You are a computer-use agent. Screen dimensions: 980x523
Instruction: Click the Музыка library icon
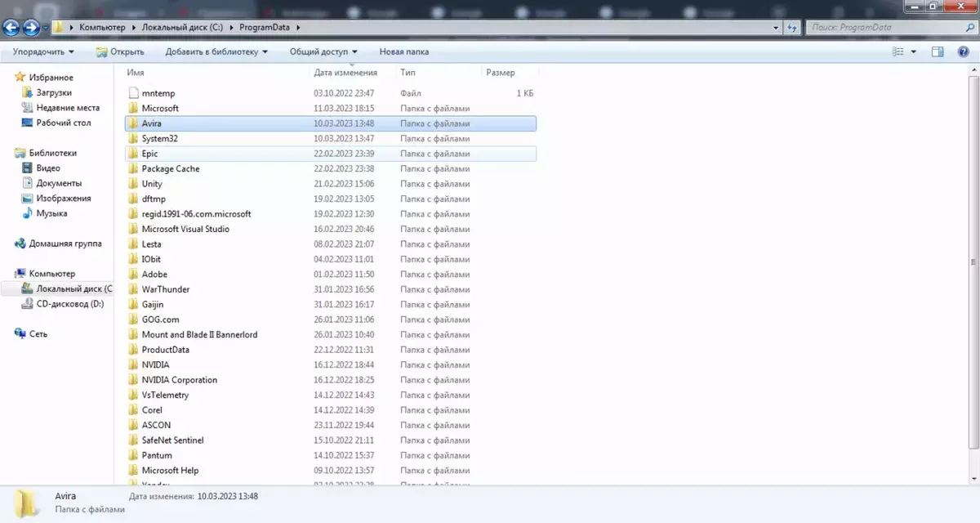point(28,213)
